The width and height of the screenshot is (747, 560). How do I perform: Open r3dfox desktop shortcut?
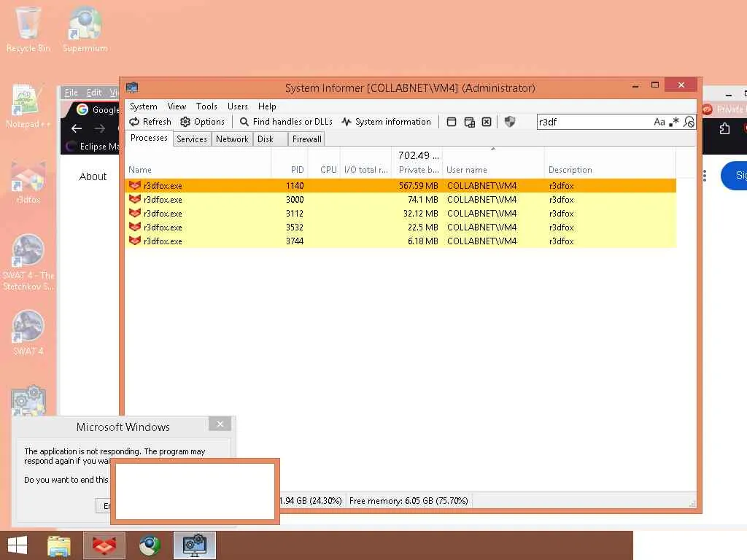click(x=28, y=182)
